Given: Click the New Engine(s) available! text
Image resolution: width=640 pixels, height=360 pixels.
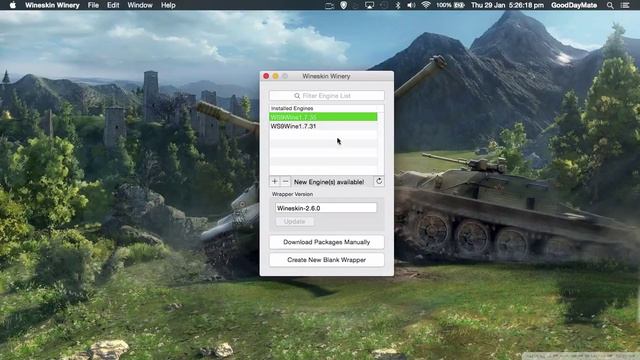Looking at the screenshot, I should pos(329,182).
